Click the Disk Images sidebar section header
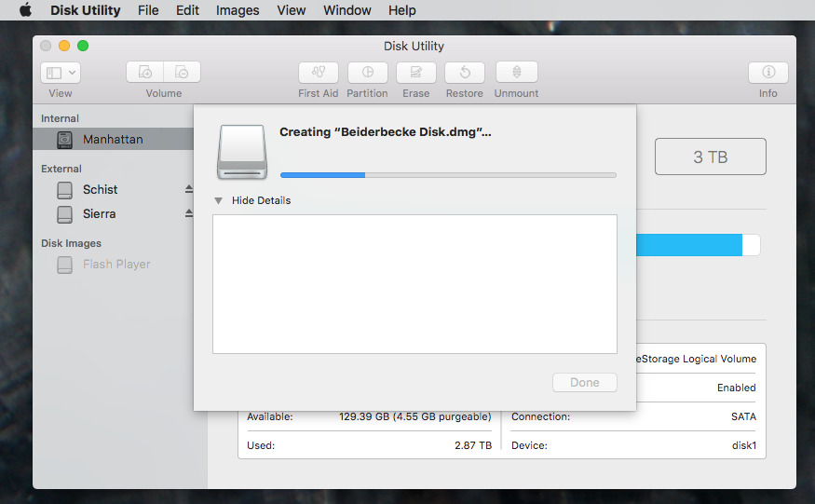The image size is (815, 504). click(71, 243)
